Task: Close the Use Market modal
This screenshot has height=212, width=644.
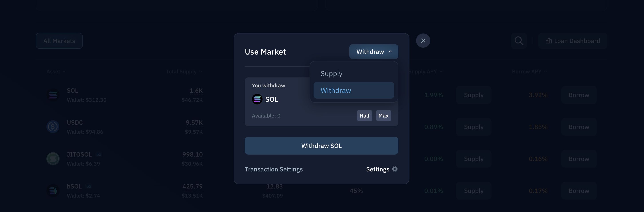Action: tap(423, 40)
